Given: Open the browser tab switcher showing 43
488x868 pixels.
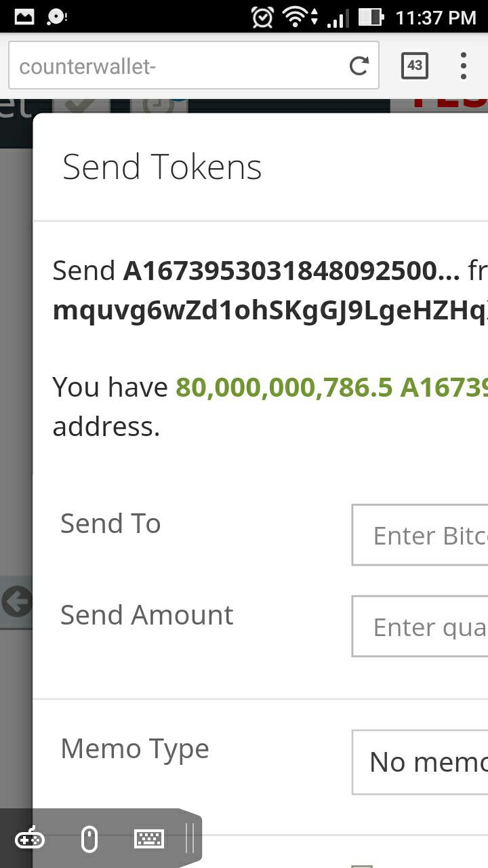Looking at the screenshot, I should (415, 66).
